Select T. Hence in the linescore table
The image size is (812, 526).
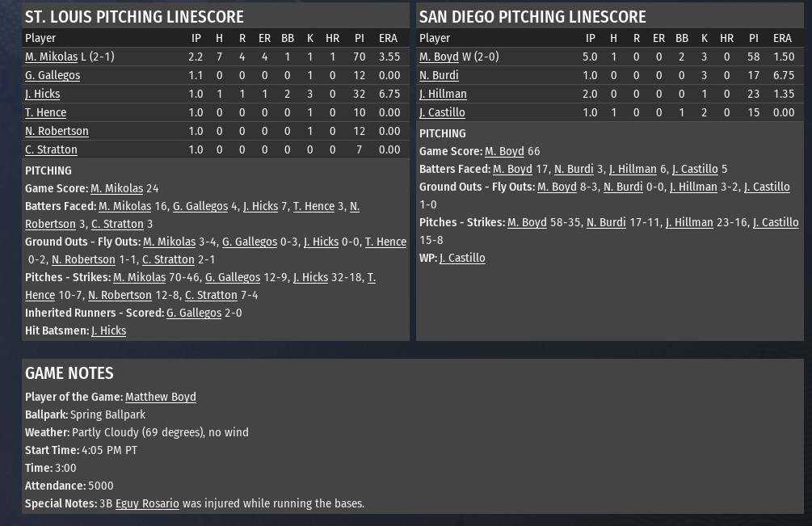(x=45, y=112)
